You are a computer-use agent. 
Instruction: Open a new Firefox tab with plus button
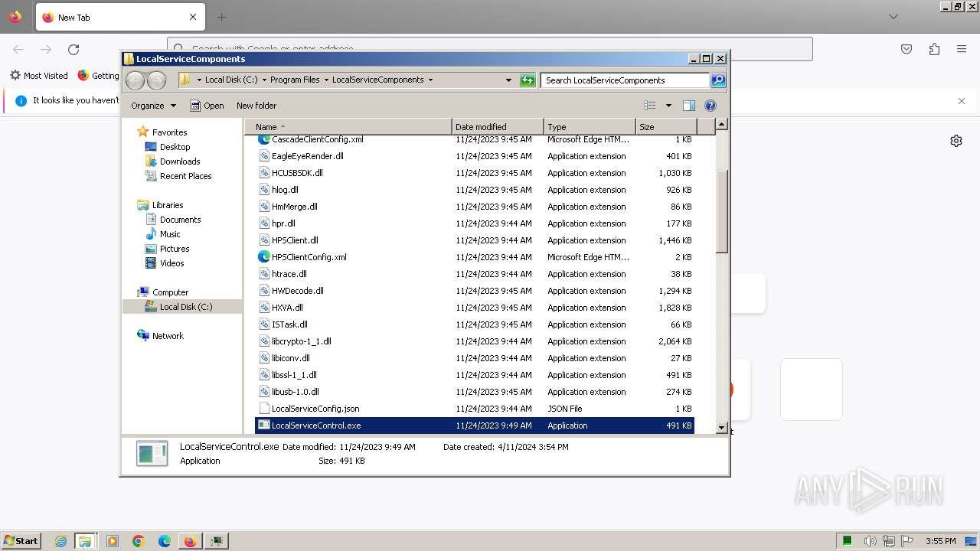(221, 17)
